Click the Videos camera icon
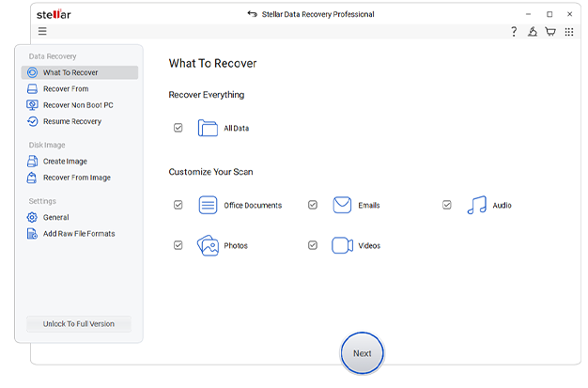The width and height of the screenshot is (588, 388). pyautogui.click(x=342, y=245)
